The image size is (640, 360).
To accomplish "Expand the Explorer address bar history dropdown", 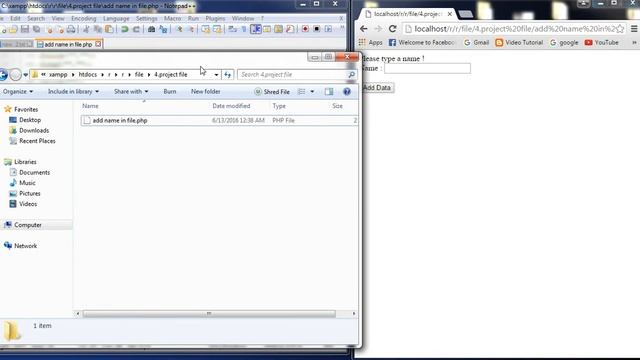I will pyautogui.click(x=216, y=75).
